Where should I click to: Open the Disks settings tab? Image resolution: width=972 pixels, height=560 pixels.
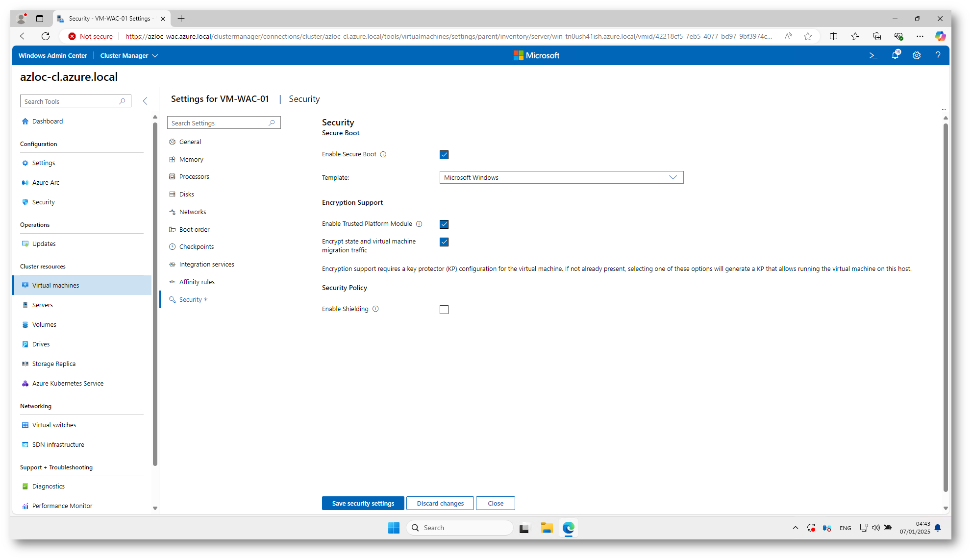click(x=186, y=194)
